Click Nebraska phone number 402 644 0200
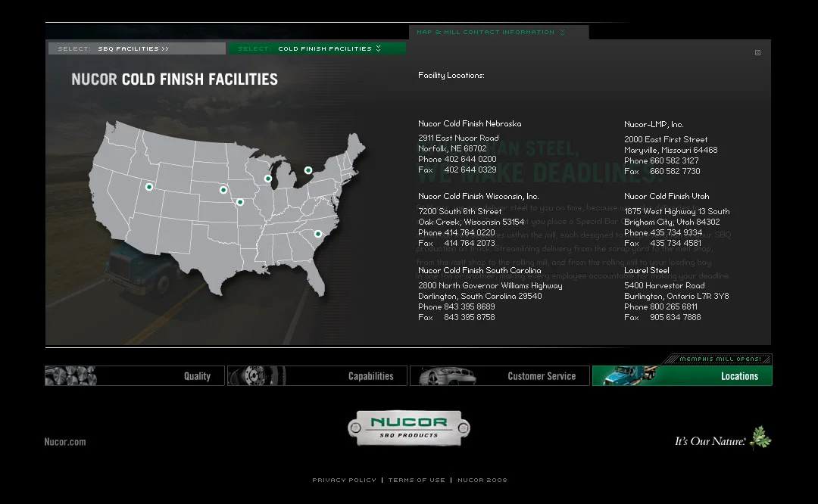 (470, 159)
